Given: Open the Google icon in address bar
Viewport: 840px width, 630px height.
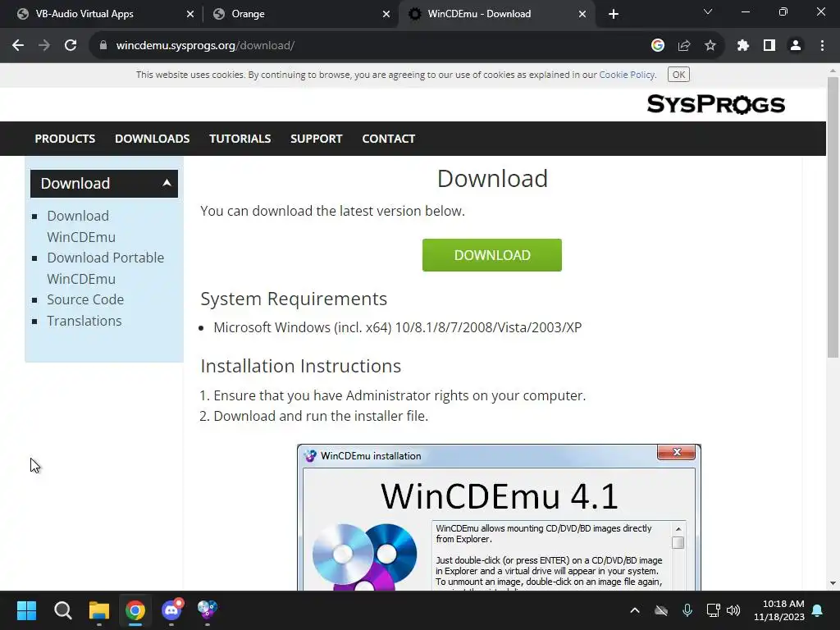Looking at the screenshot, I should pos(657,46).
